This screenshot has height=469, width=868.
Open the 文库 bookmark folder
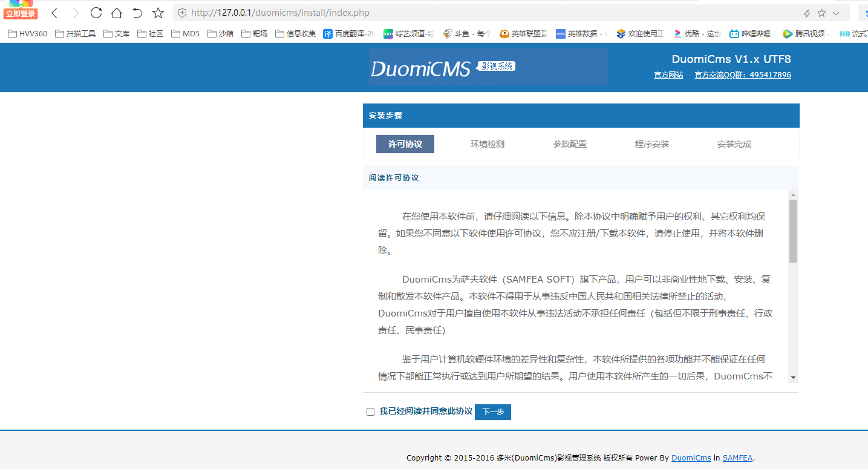[x=116, y=34]
